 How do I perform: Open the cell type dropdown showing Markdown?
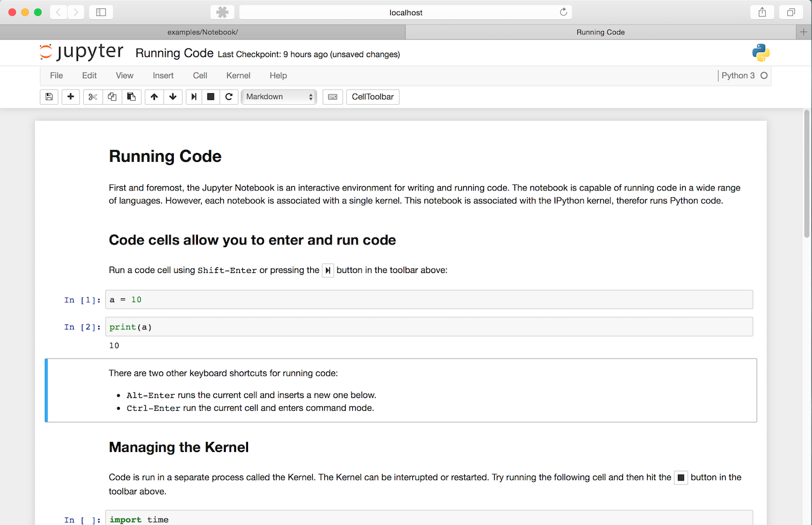coord(278,96)
